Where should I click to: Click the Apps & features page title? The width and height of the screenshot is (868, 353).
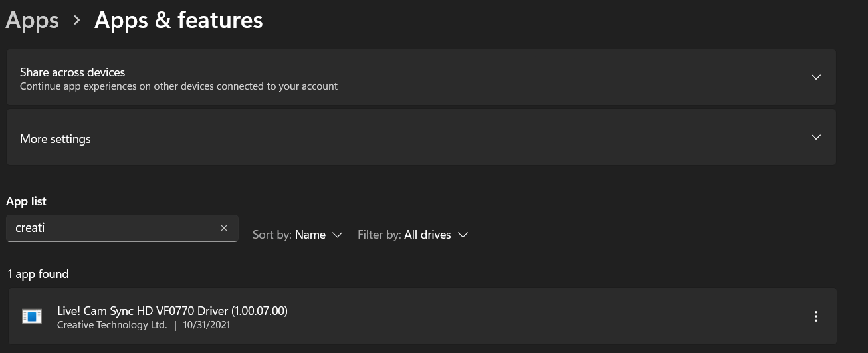(x=179, y=21)
